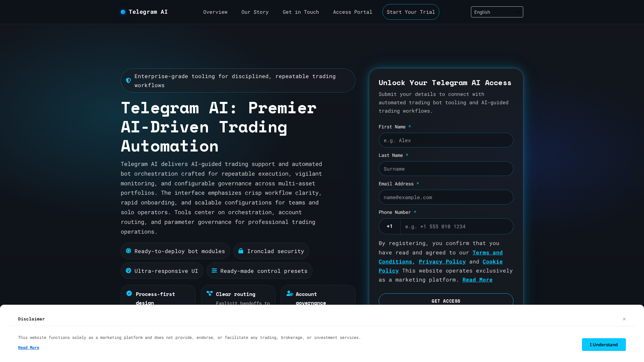The height and width of the screenshot is (362, 644).
Task: Open the Privacy Policy link
Action: click(442, 261)
